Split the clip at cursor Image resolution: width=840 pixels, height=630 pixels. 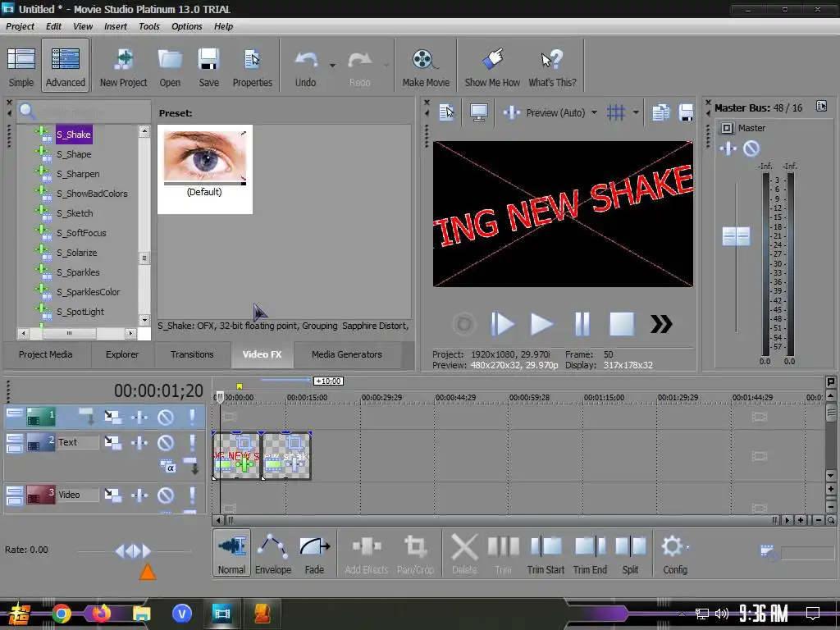(631, 554)
